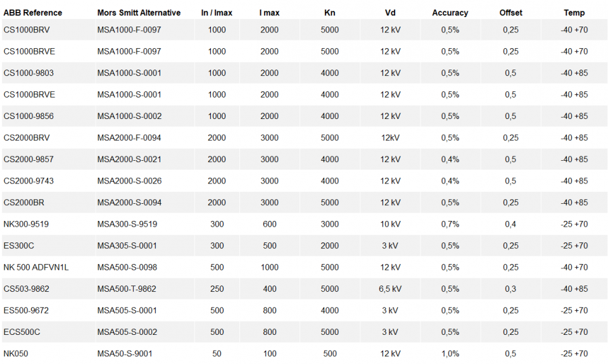Select the ECS500C reference cell
608x364 pixels.
coord(22,332)
